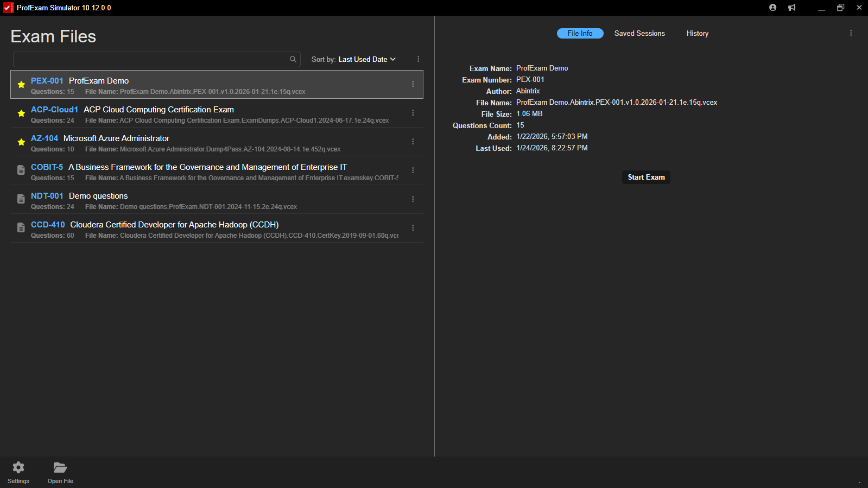The width and height of the screenshot is (868, 488).
Task: Click the AZ-104 exam code link
Action: point(45,138)
